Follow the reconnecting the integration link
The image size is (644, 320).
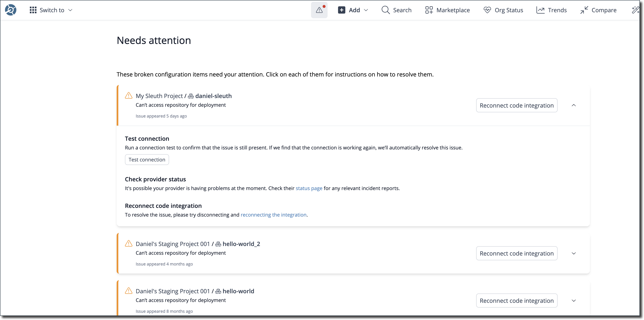[273, 215]
